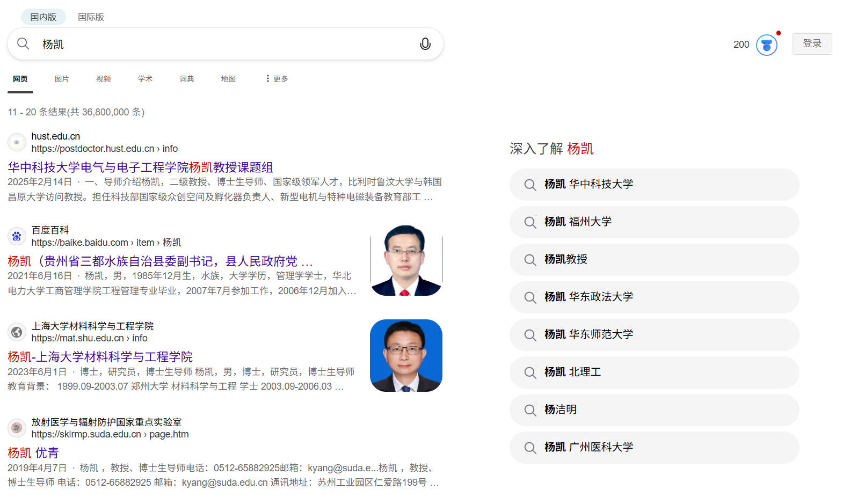Search suggestion 杨凯 广州医科大学
This screenshot has height=504, width=843.
(654, 448)
